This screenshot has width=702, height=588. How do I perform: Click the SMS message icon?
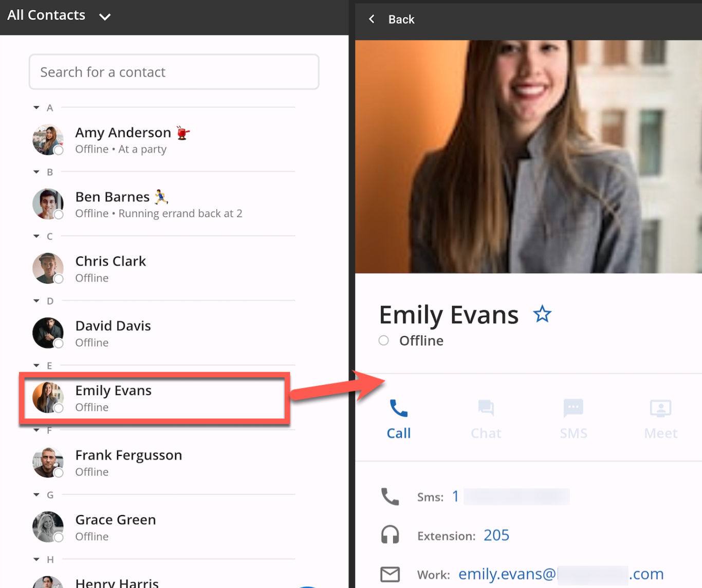[574, 408]
